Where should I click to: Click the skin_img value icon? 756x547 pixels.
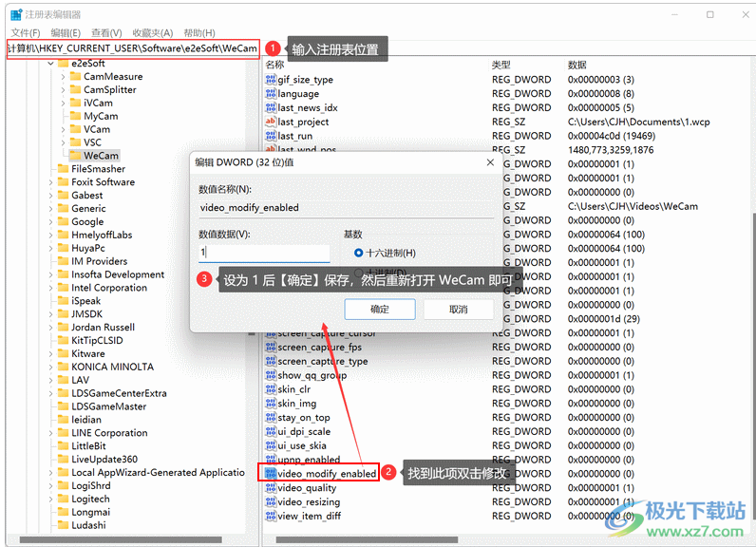(271, 403)
